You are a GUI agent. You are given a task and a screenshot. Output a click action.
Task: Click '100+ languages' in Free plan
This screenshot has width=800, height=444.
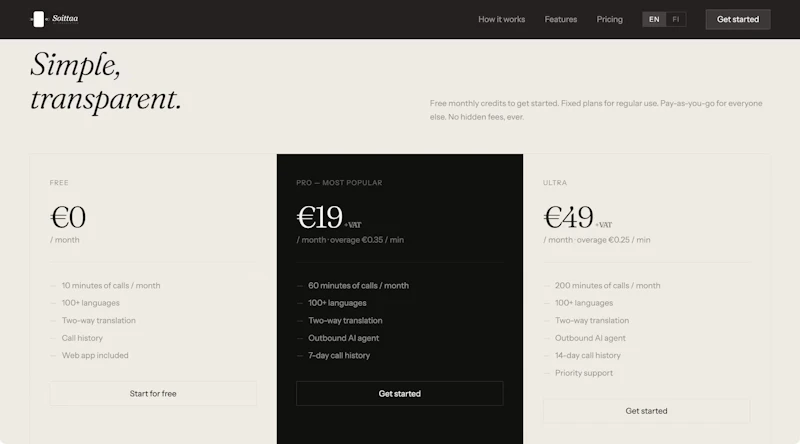[x=90, y=303]
